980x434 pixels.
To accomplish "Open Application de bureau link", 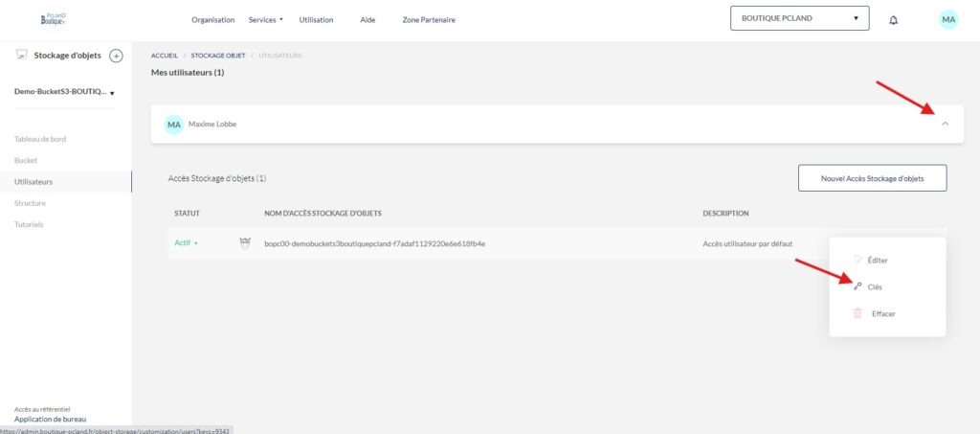I will [50, 419].
